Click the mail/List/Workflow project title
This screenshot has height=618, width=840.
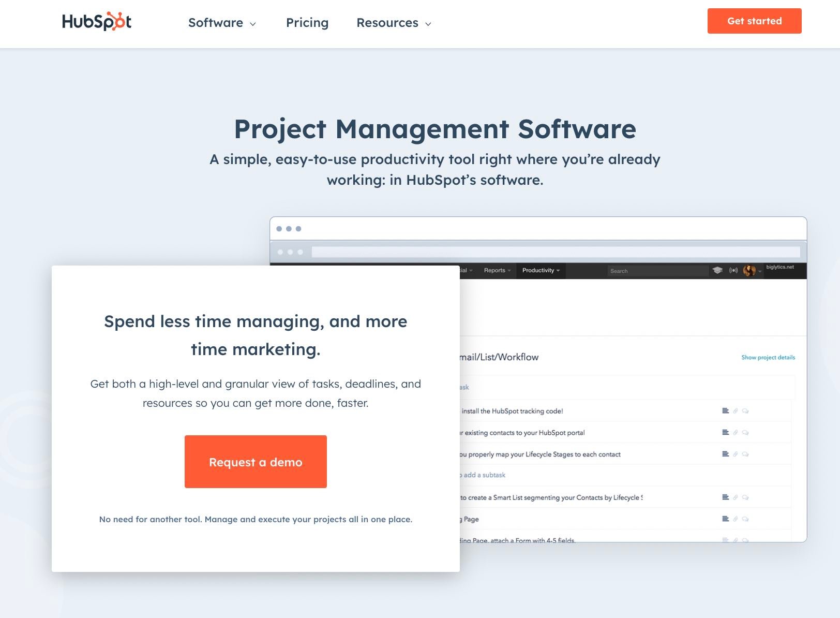499,357
